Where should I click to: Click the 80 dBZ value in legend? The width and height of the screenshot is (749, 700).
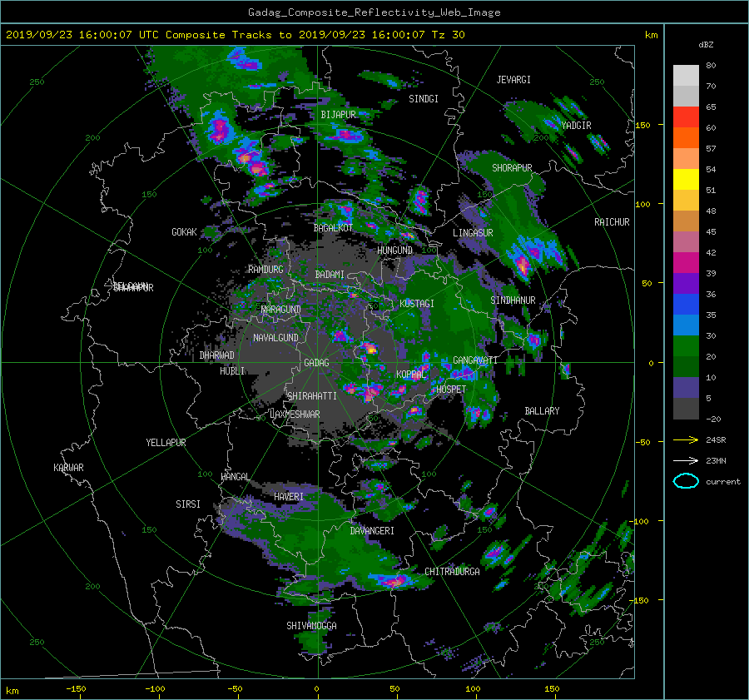click(x=711, y=66)
